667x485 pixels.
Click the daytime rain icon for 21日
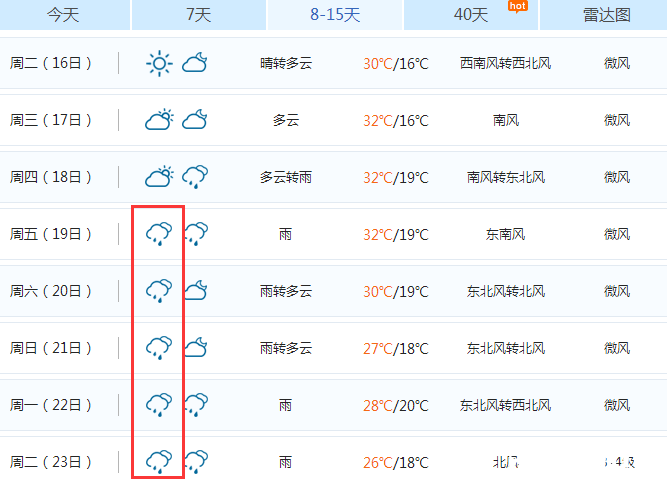159,348
